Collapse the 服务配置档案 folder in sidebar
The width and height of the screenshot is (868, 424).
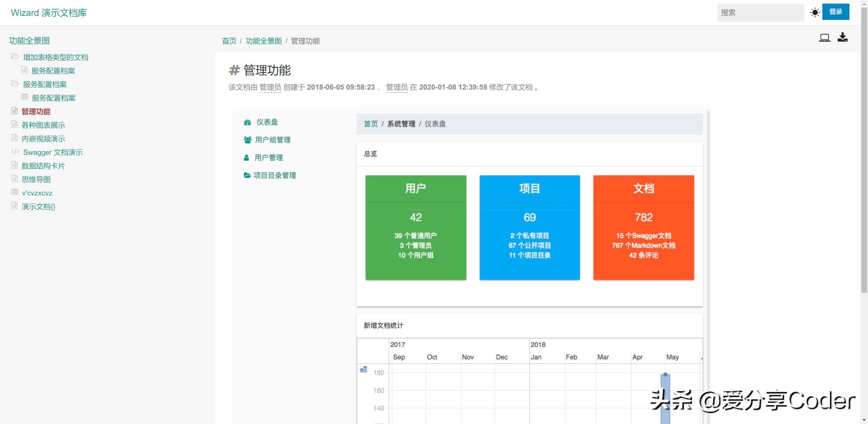15,84
